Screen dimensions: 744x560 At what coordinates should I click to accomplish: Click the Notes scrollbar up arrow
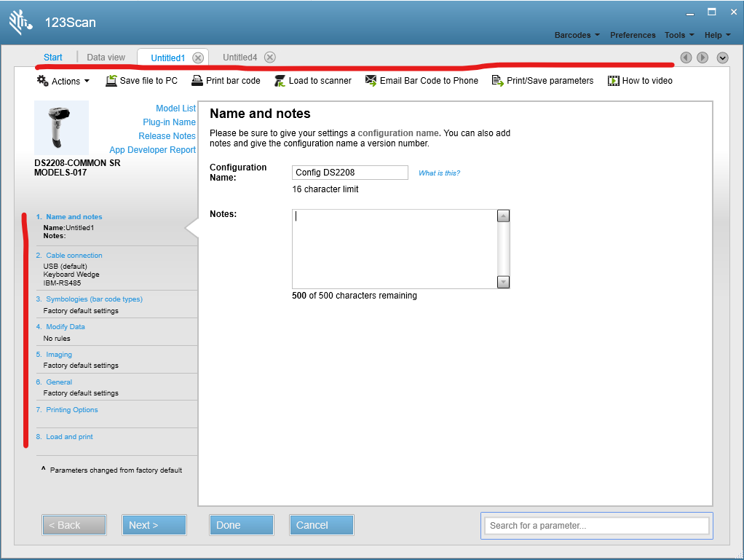pyautogui.click(x=503, y=216)
